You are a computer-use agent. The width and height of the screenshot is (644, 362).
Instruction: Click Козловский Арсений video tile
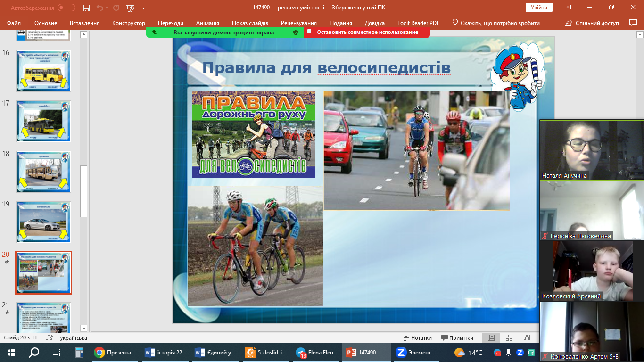(592, 271)
